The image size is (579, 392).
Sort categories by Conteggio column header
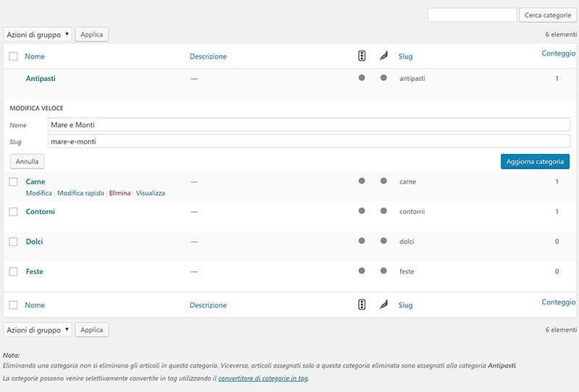pyautogui.click(x=558, y=53)
